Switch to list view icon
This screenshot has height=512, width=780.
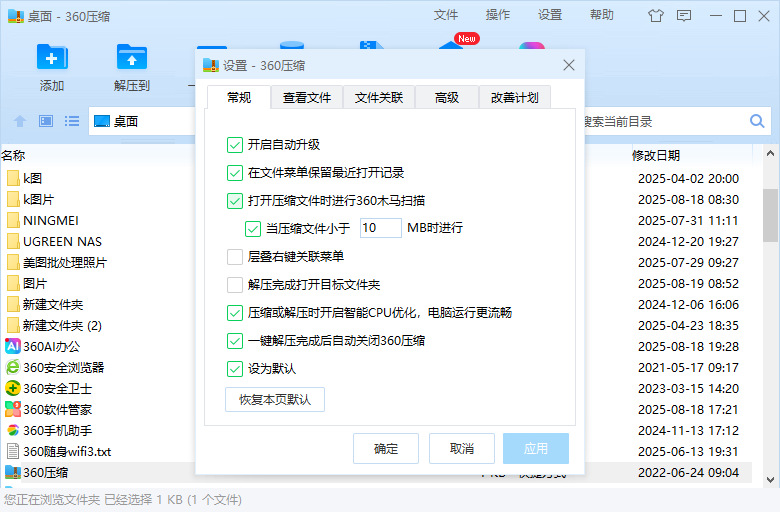tap(72, 121)
